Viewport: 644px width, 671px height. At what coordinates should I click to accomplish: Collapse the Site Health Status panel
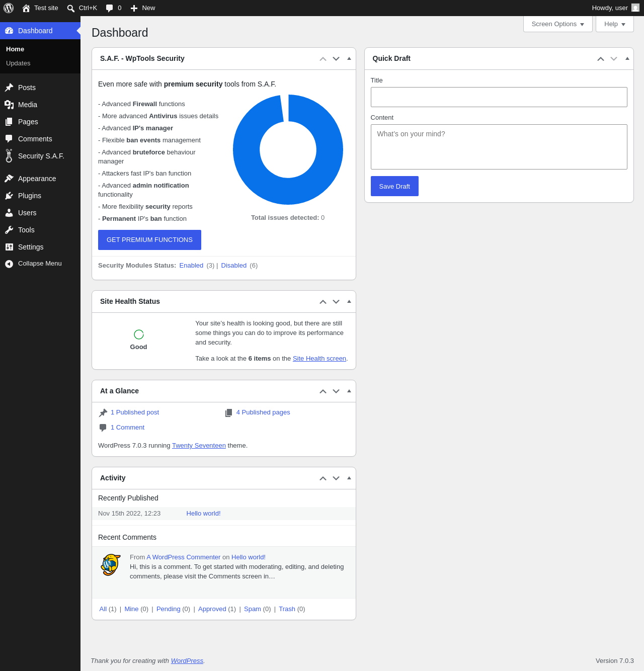coord(349,301)
